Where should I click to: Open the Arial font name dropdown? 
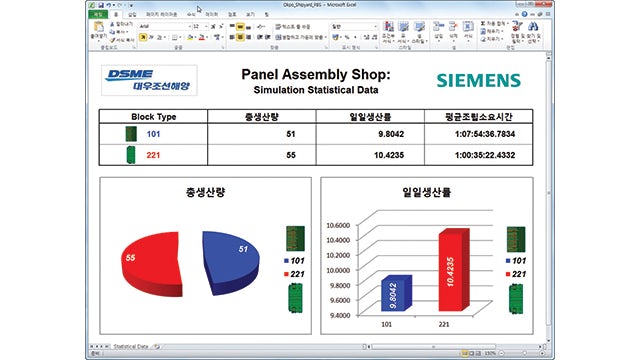[189, 27]
